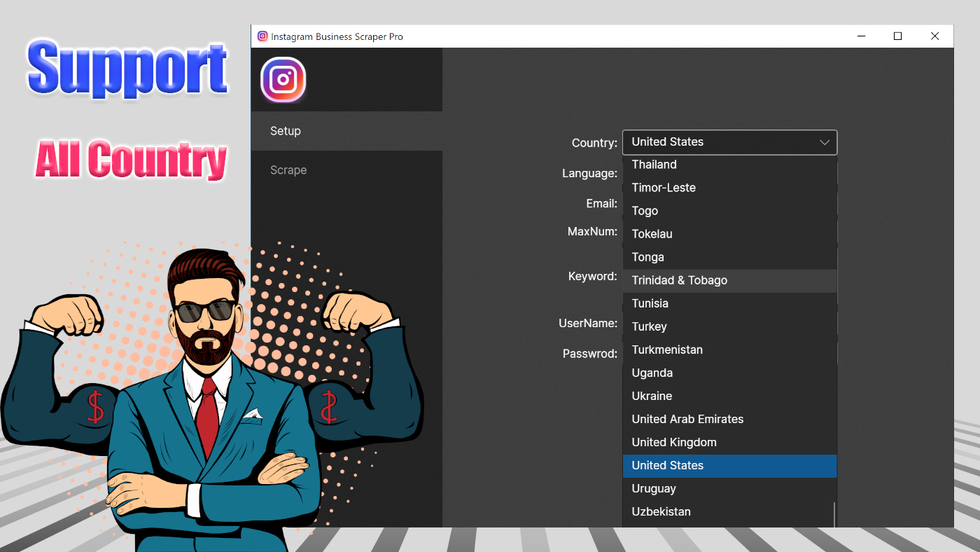Image resolution: width=980 pixels, height=552 pixels.
Task: Select Tonga from the dropdown
Action: tap(729, 257)
